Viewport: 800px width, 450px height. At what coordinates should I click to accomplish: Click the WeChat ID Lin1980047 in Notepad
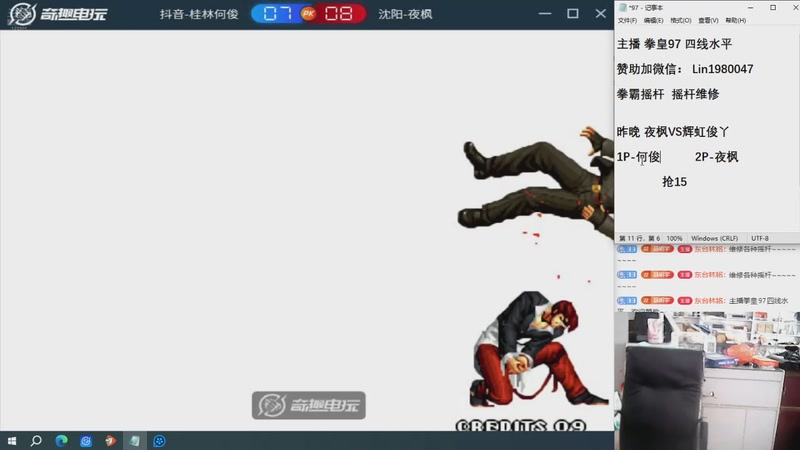[722, 69]
